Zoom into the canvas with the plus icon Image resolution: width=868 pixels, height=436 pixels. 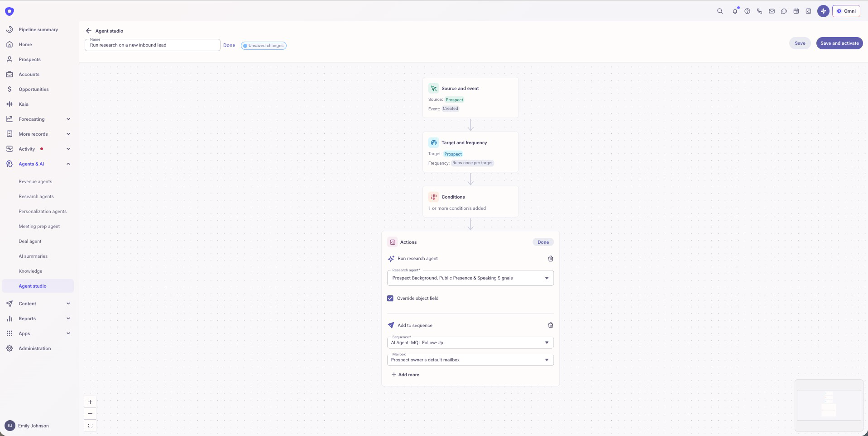(90, 402)
